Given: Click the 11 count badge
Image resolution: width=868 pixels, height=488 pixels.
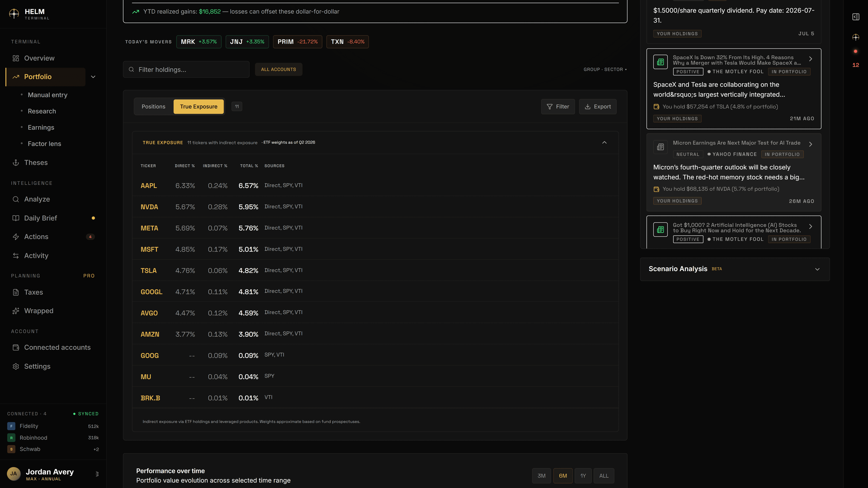Looking at the screenshot, I should (237, 107).
